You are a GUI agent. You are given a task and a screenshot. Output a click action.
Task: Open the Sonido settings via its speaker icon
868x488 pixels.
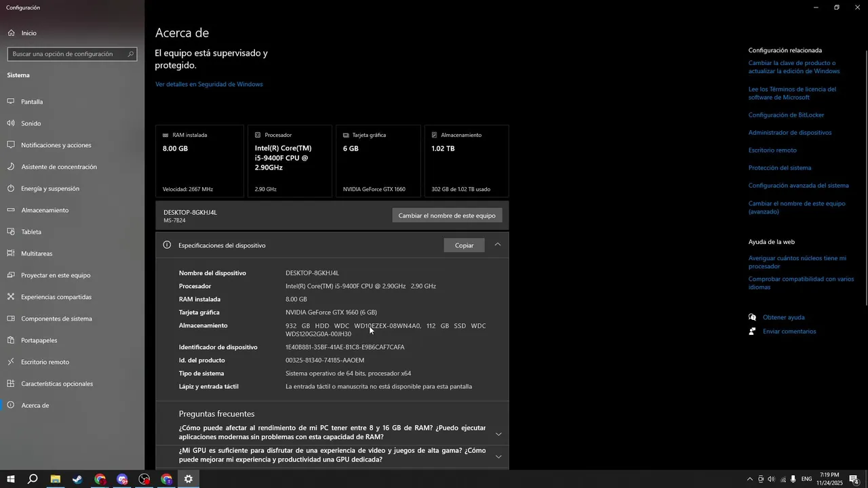(11, 123)
